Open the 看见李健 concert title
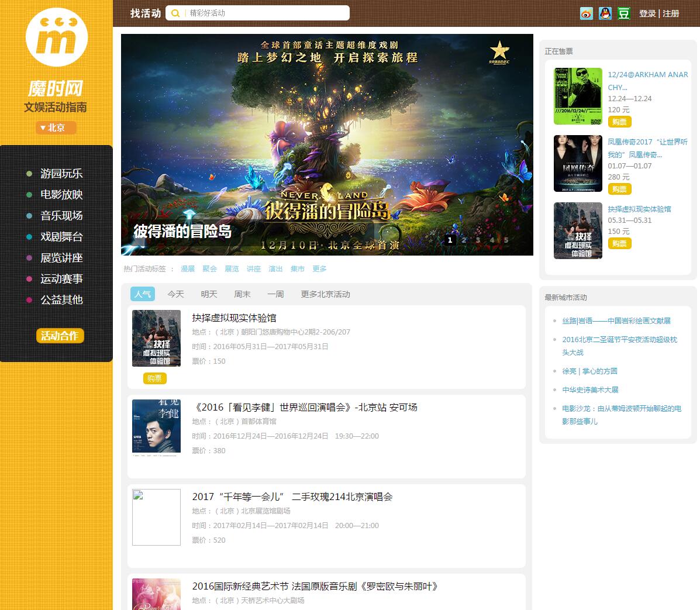Image resolution: width=700 pixels, height=610 pixels. point(305,407)
